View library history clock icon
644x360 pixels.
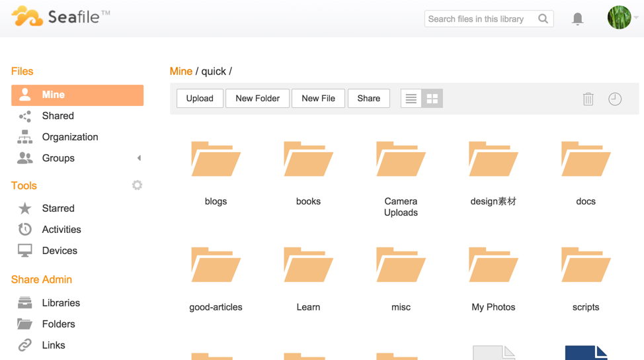615,99
